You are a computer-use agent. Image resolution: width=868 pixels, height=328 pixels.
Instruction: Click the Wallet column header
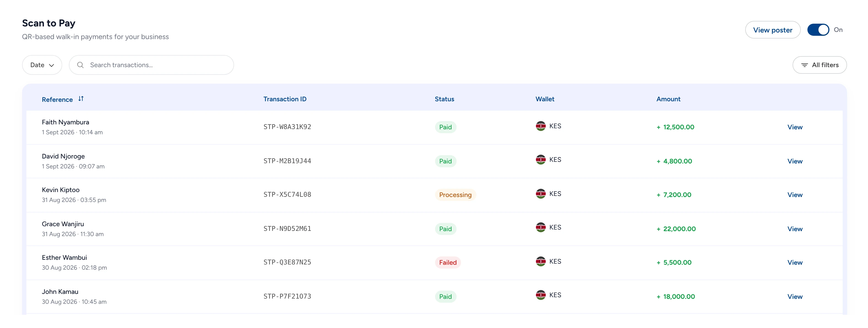[544, 99]
